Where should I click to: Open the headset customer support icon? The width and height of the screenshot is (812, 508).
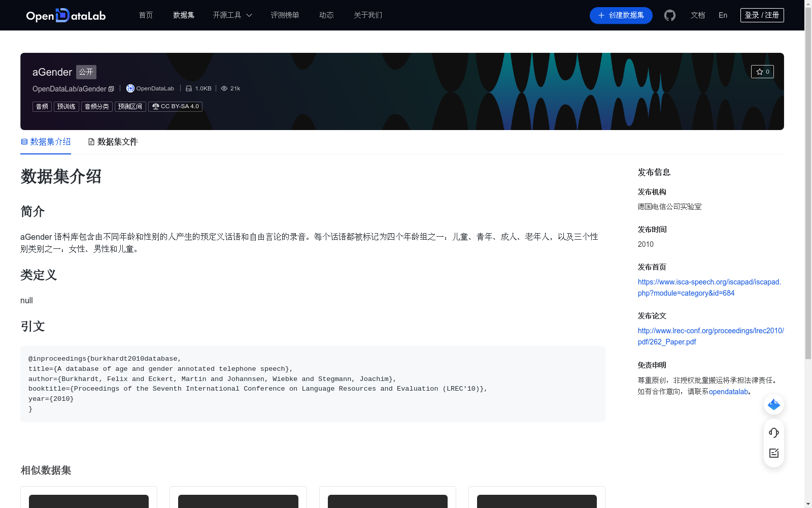click(774, 433)
